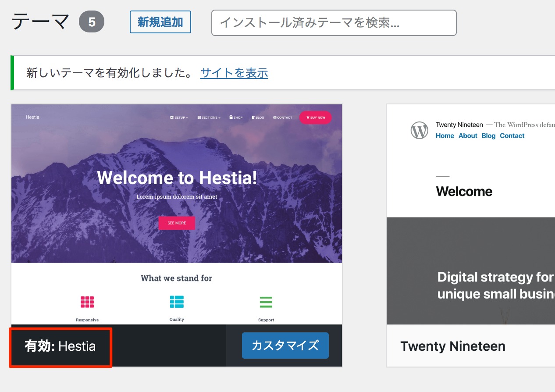Click the SEE MORE button in Hestia preview
The width and height of the screenshot is (555, 392).
177,223
